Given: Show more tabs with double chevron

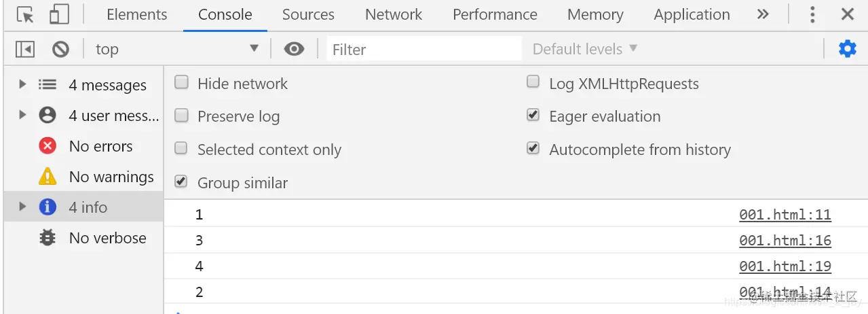Looking at the screenshot, I should tap(763, 14).
